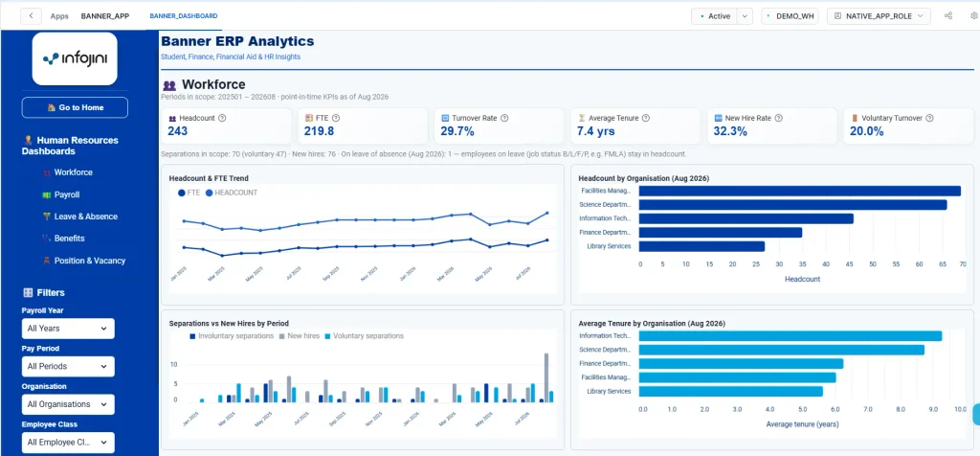Click the Leave & Absence palm icon
980x456 pixels.
pos(46,217)
